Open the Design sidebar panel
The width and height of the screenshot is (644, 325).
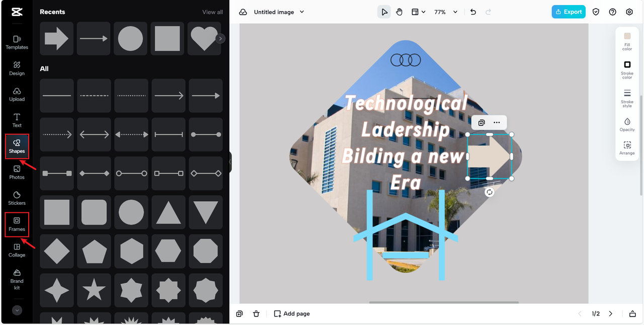click(x=17, y=68)
